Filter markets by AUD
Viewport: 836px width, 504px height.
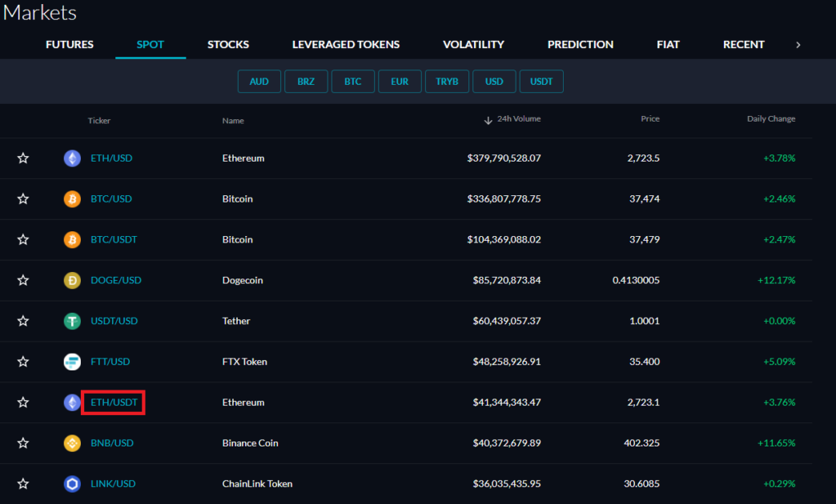(259, 82)
